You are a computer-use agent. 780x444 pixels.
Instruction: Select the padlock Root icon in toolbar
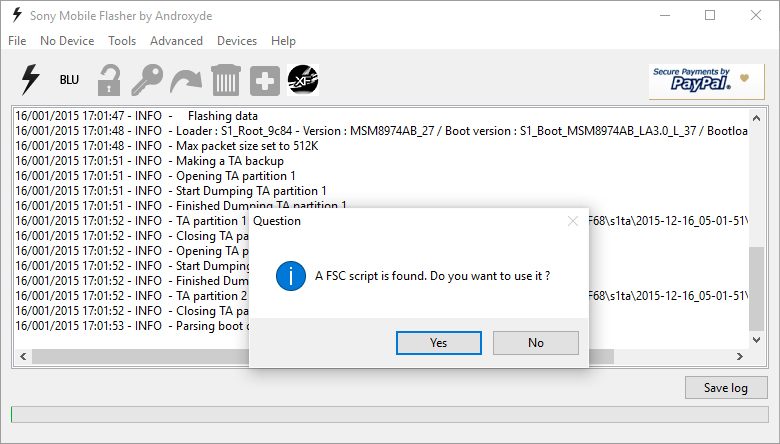108,80
